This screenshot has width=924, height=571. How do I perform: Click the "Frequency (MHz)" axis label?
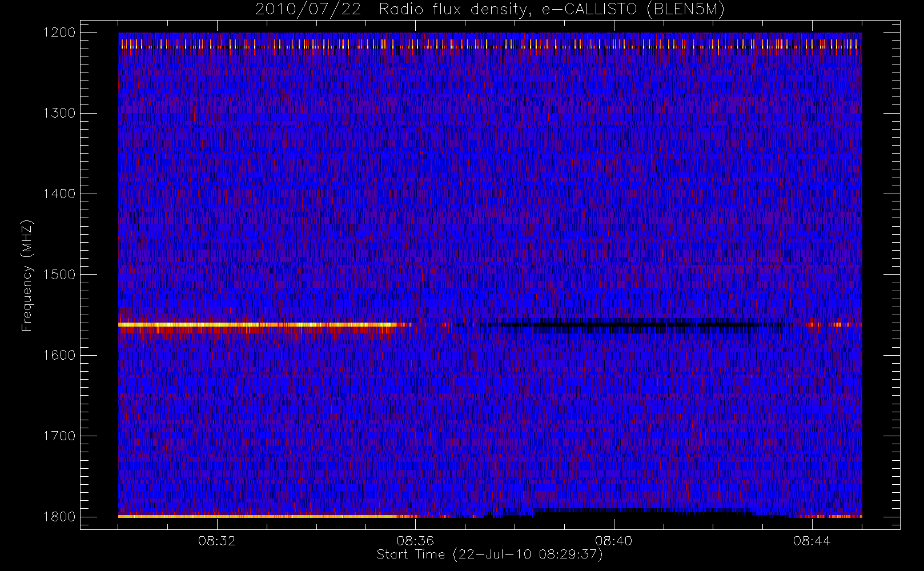tap(27, 275)
